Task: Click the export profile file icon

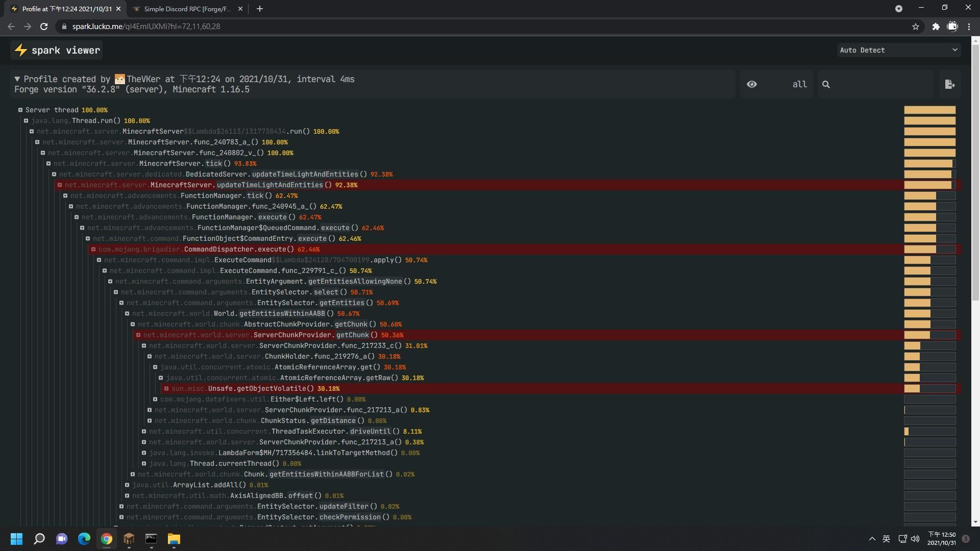Action: (950, 84)
